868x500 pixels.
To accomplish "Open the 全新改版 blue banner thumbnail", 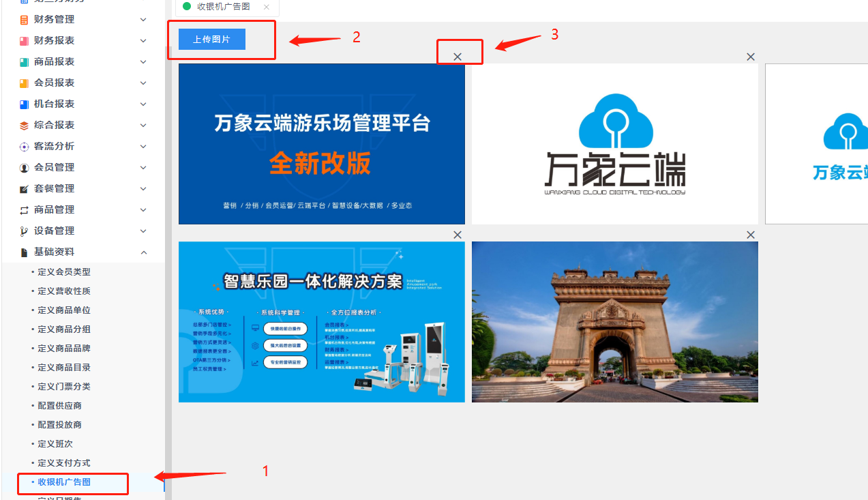I will tap(322, 144).
